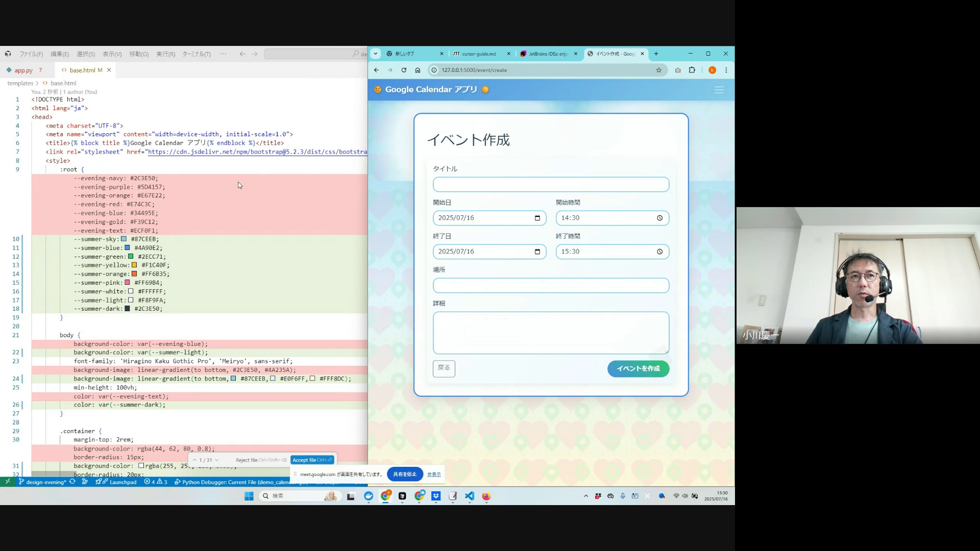Click the sync changes icon in status bar
980x551 pixels.
pos(72,482)
